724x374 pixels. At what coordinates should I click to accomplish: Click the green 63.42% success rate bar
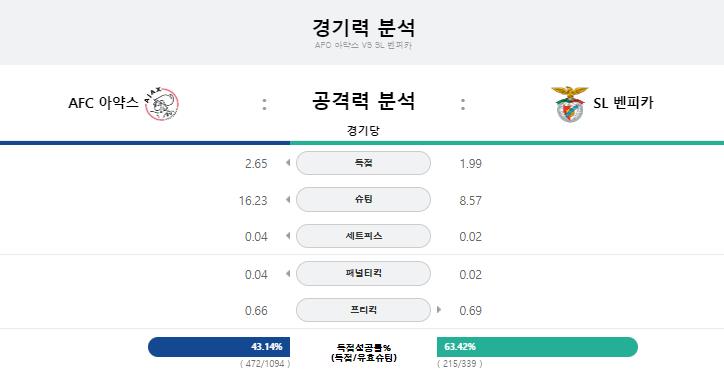point(537,347)
